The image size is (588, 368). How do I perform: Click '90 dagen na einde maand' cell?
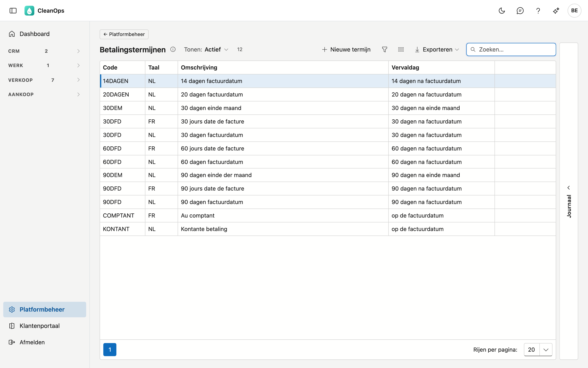(x=426, y=175)
